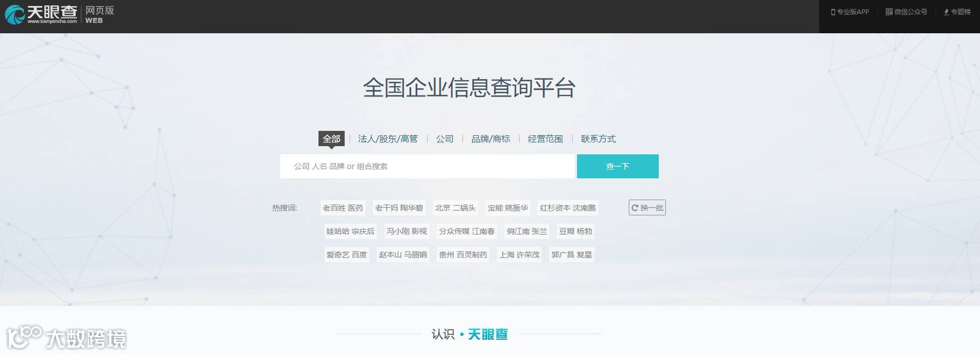Select the 全部 search tab
980x355 pixels.
[x=332, y=139]
